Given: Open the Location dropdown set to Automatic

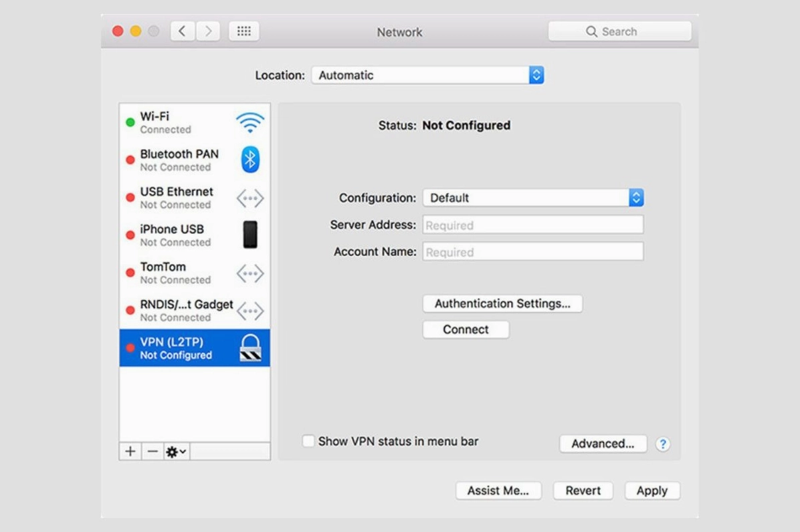Looking at the screenshot, I should [428, 75].
